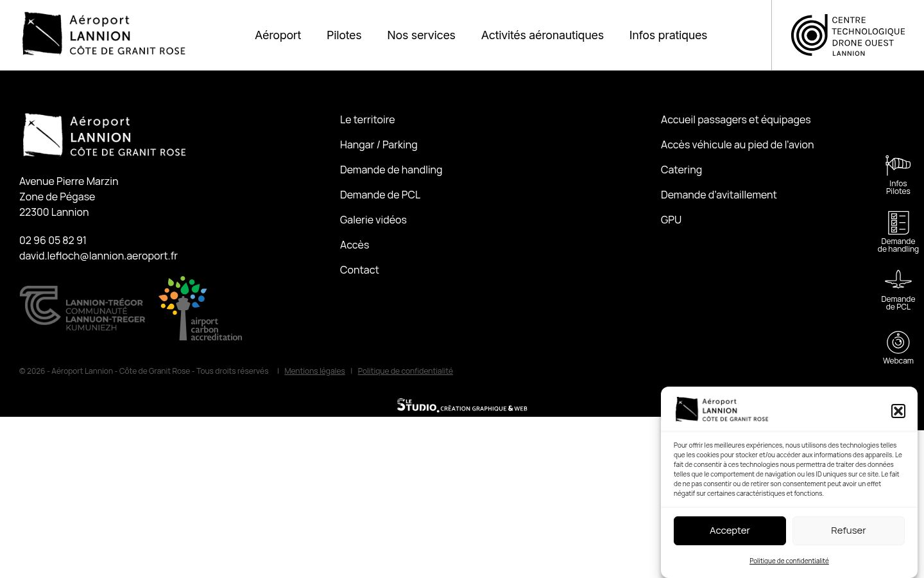
Task: Click the david.lefloch@lannion.aeroport.fr email
Action: (98, 256)
